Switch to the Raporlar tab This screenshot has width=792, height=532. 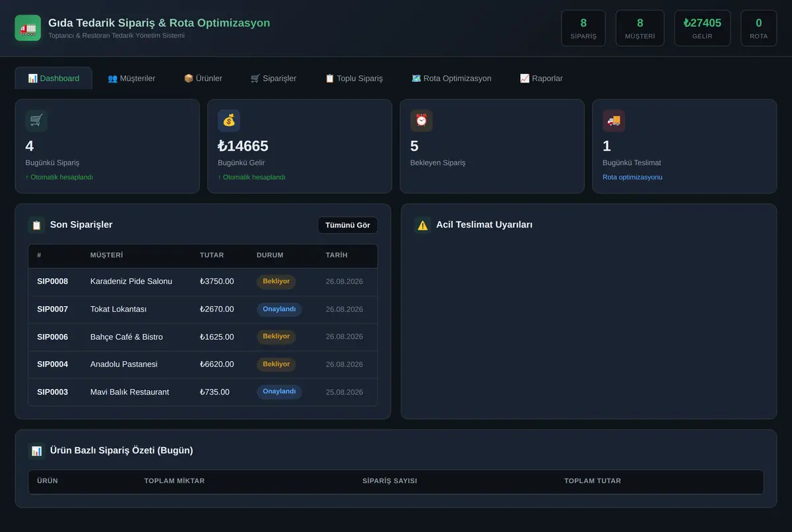(541, 78)
